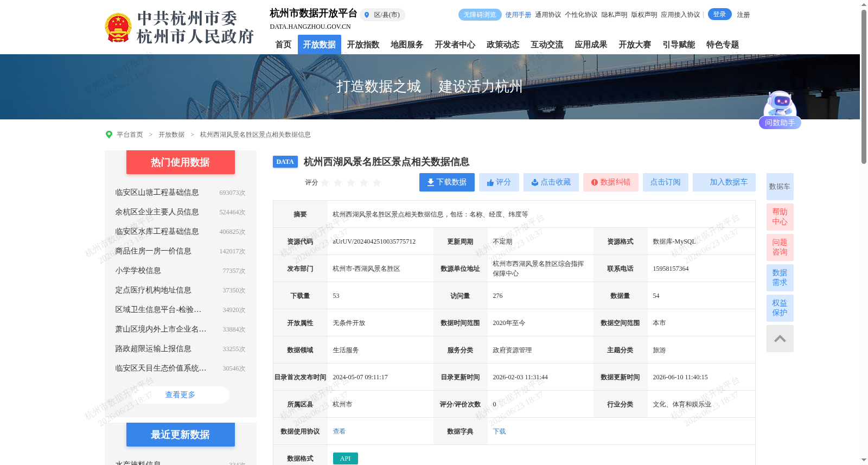Click 查看 for 数据使用协议
Viewport: 868px width, 465px height.
[339, 431]
